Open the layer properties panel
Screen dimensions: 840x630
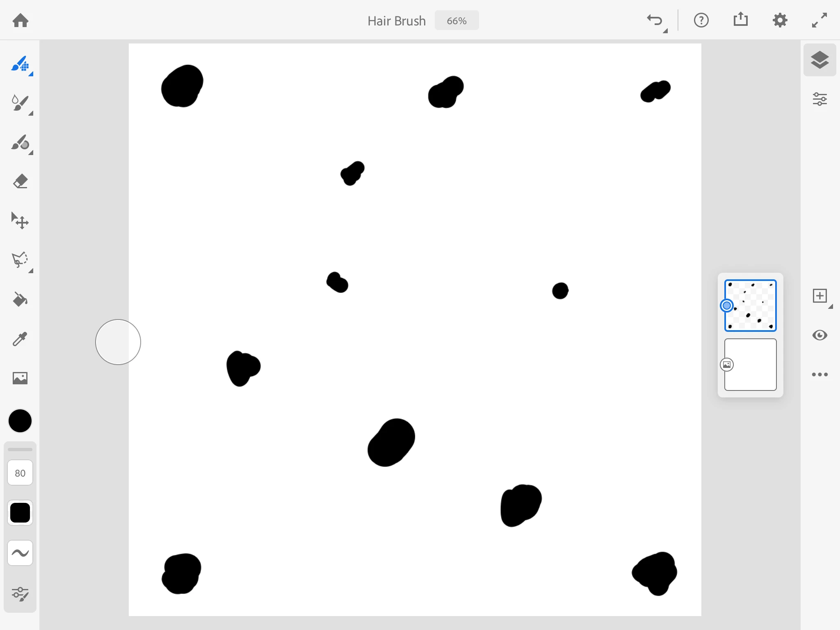pos(819,99)
